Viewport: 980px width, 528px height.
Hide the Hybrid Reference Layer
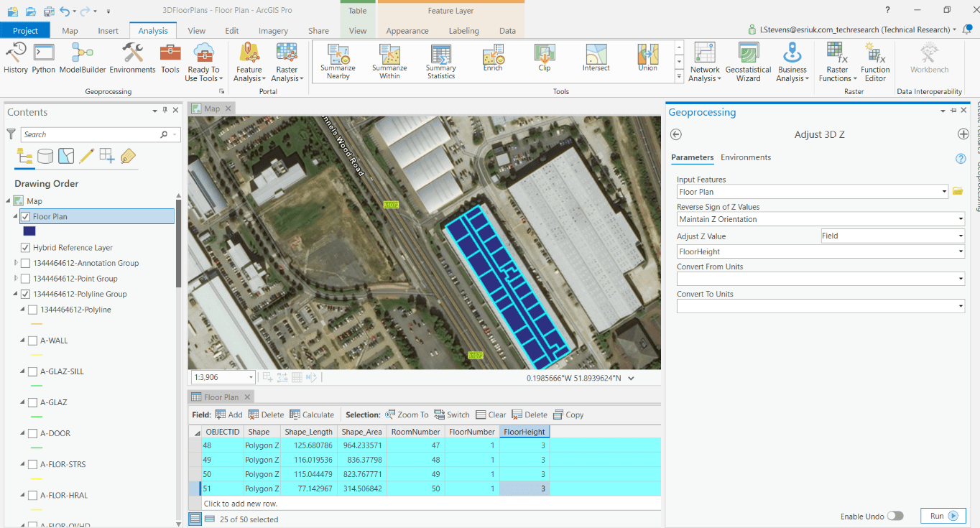[27, 247]
